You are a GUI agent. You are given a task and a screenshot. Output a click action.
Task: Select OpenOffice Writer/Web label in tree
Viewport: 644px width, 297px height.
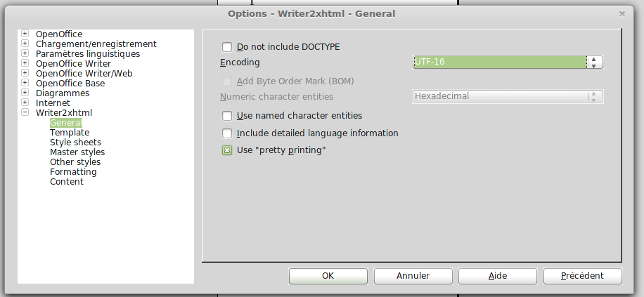pyautogui.click(x=84, y=74)
